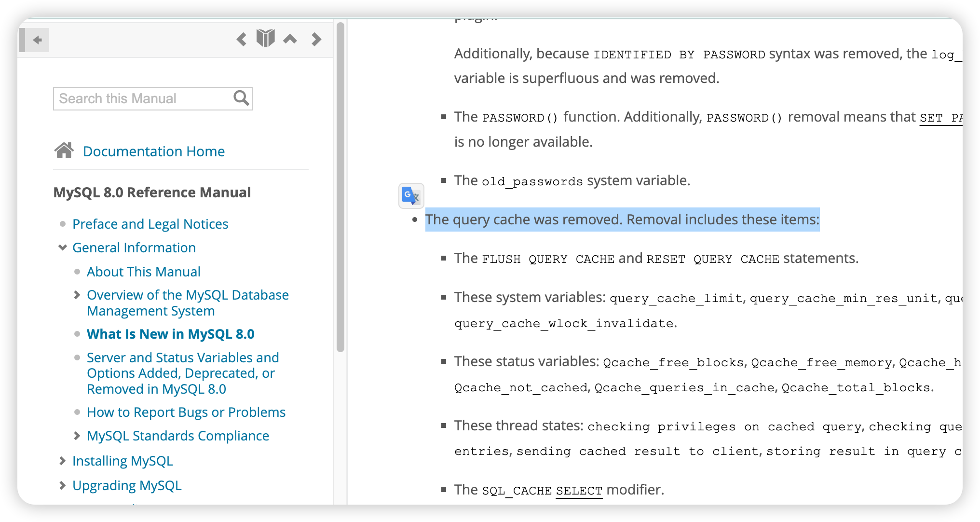Open the MySQL Standards Compliance link
Image resolution: width=980 pixels, height=522 pixels.
178,436
